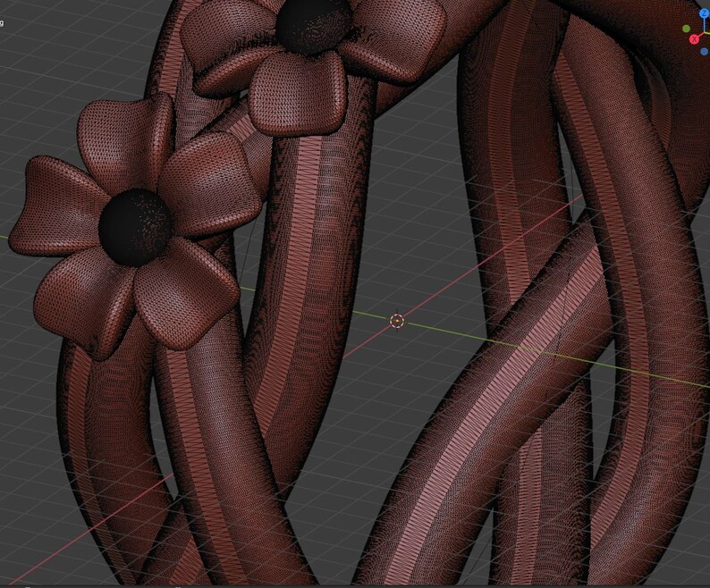
Task: Click the green negative Y axis gizmo dot
Action: [x=687, y=29]
